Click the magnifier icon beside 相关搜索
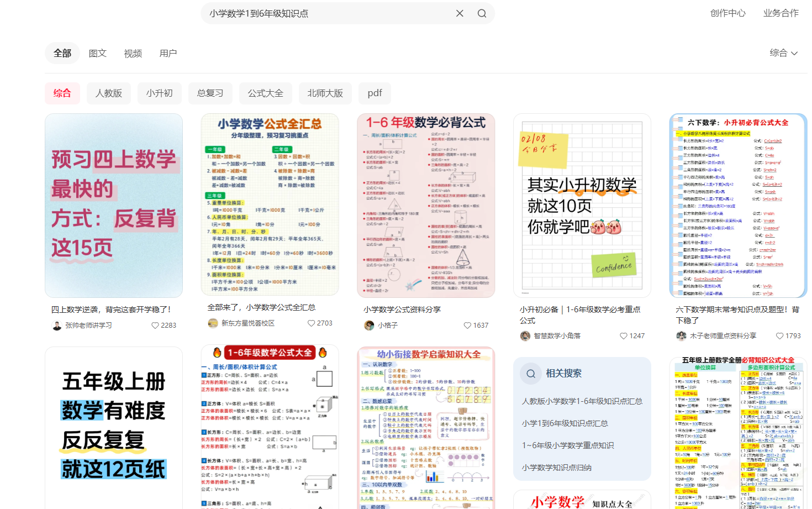The image size is (812, 509). 530,373
